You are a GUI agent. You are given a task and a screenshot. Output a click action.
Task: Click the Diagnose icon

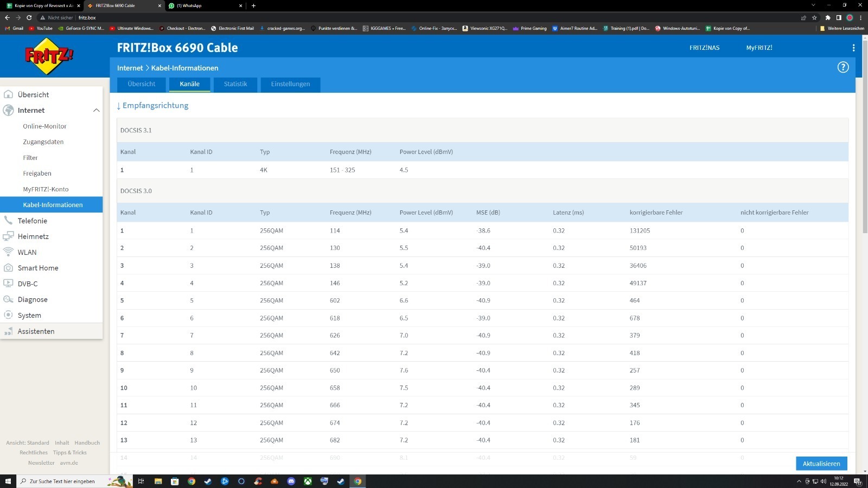[x=8, y=299]
